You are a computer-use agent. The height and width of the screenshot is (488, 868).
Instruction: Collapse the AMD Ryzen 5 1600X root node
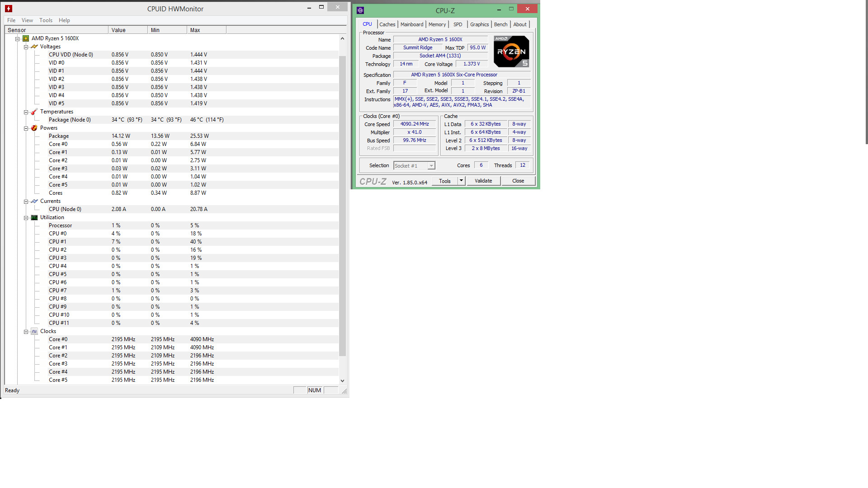[x=18, y=39]
